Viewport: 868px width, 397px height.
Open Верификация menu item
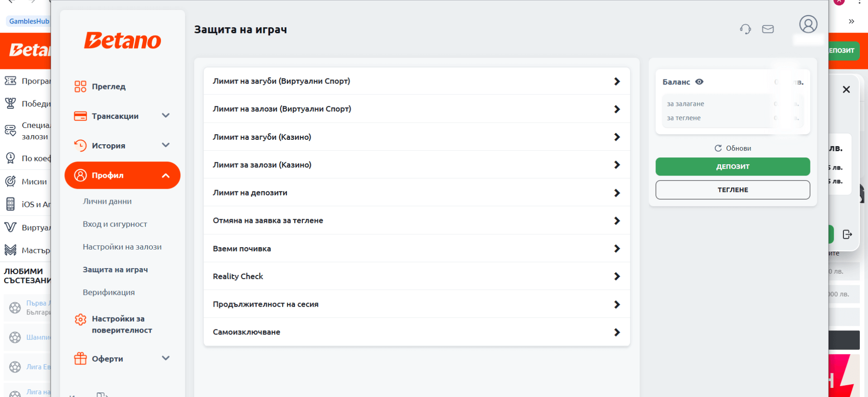109,292
